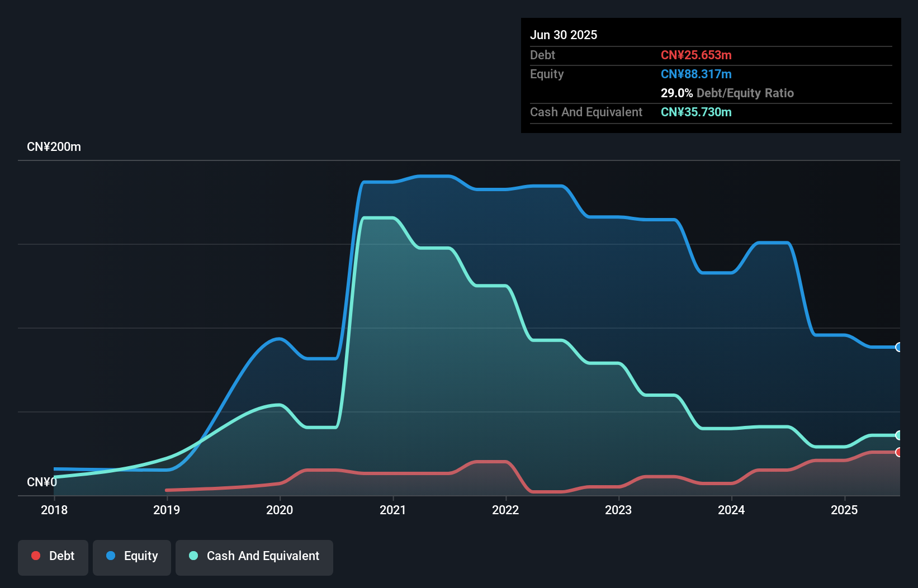Select the teal Cash endpoint marker on chart
This screenshot has width=918, height=588.
pos(898,435)
